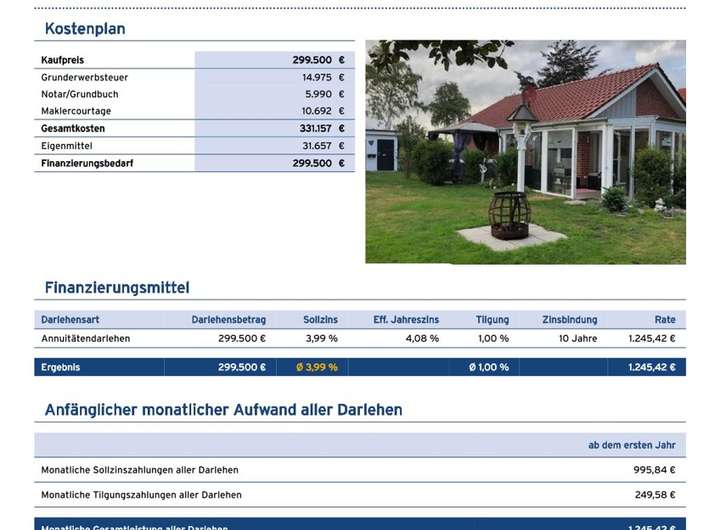Select the Ergebnis row label
The height and width of the screenshot is (530, 720).
61,367
